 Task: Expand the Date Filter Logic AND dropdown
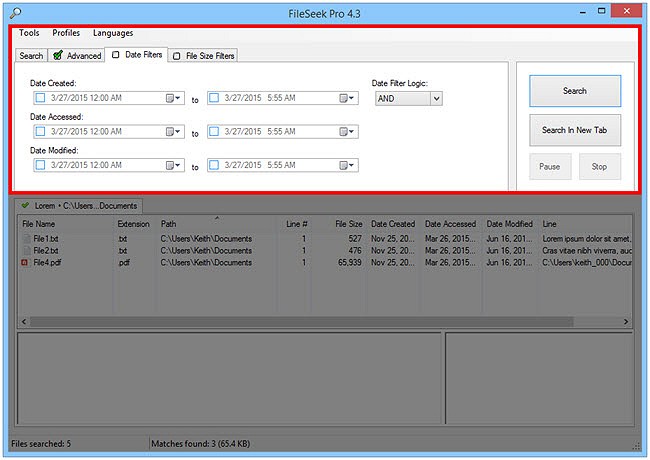click(436, 99)
